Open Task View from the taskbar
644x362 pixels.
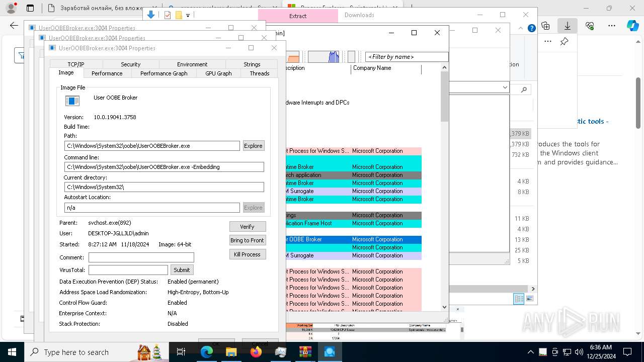coord(181,352)
